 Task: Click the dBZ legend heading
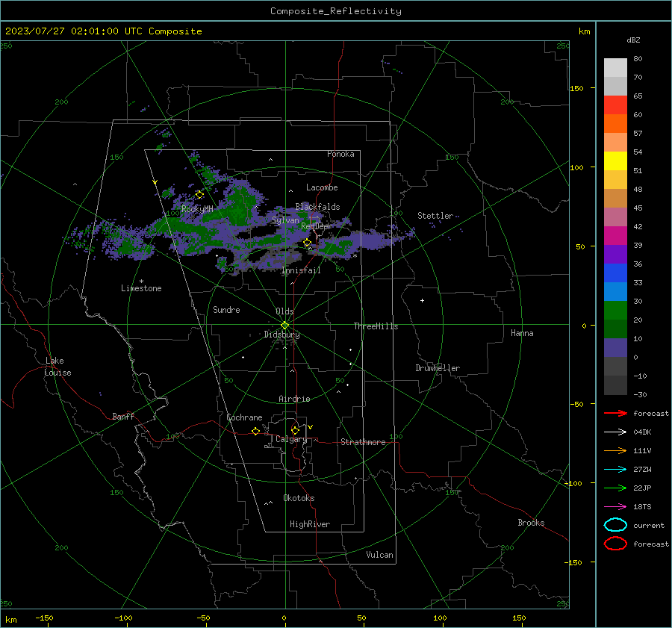click(x=633, y=40)
